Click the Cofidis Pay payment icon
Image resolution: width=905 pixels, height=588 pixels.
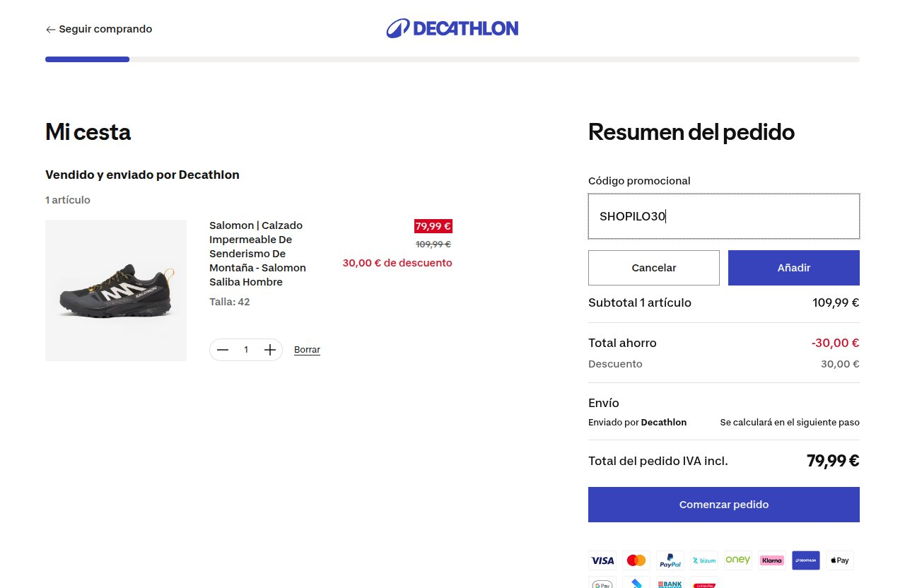coord(704,582)
